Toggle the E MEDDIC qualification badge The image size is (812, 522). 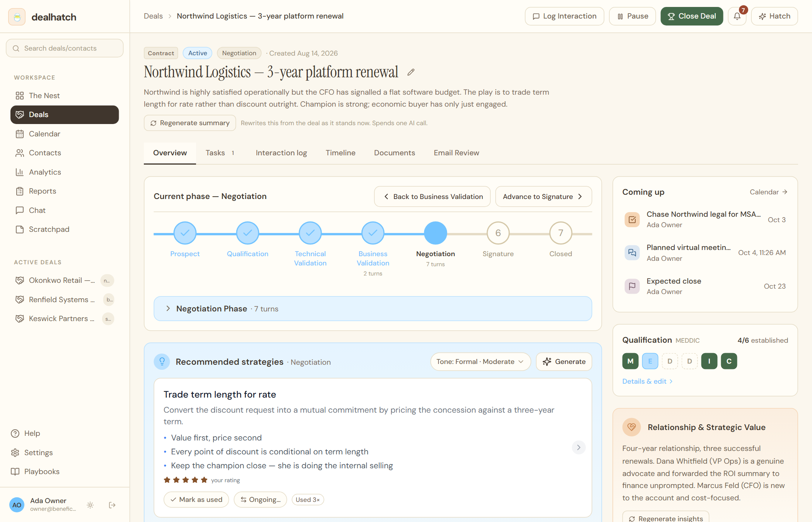tap(650, 361)
